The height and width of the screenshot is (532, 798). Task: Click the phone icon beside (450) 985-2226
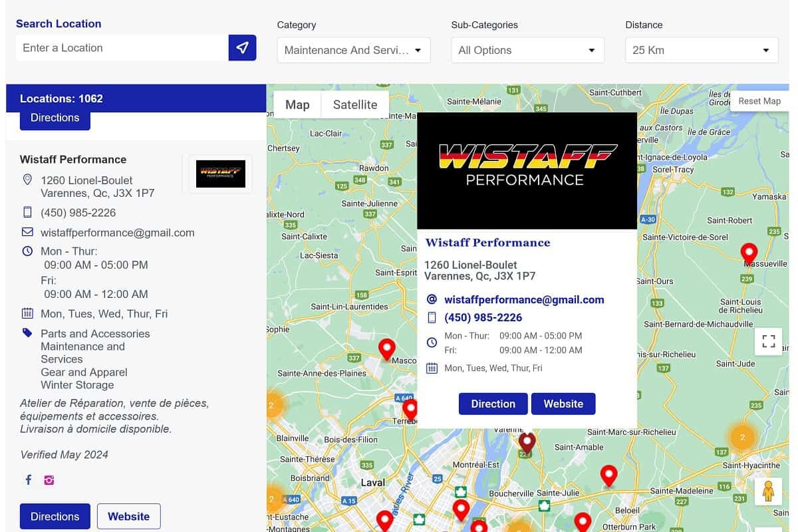(27, 212)
